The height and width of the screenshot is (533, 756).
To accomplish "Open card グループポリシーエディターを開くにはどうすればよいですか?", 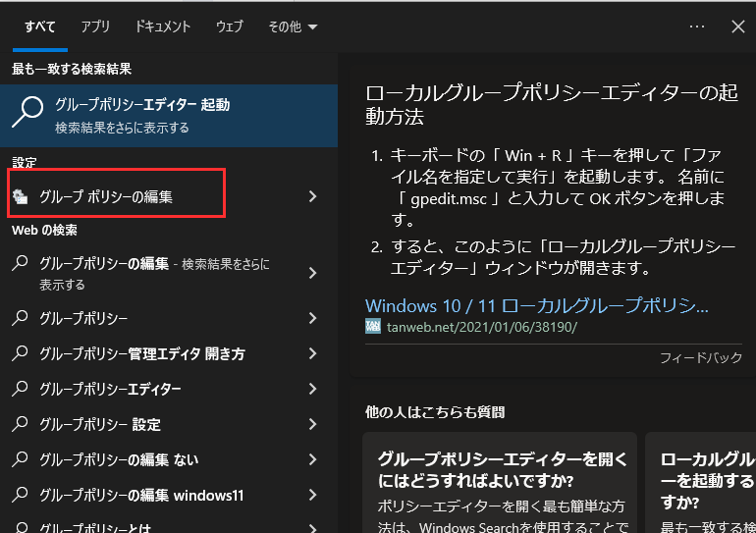I will [x=500, y=482].
